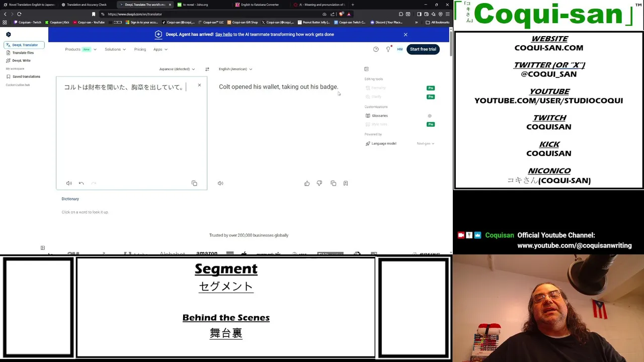Screen dimensions: 644x362
Task: Follow the Say hello link in banner
Action: [x=224, y=35]
